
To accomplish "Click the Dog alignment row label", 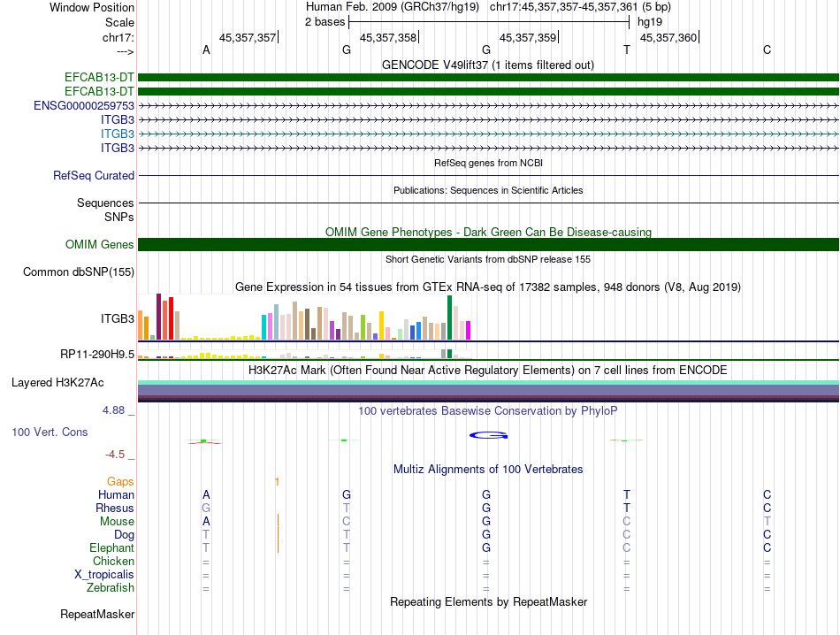I will point(124,535).
